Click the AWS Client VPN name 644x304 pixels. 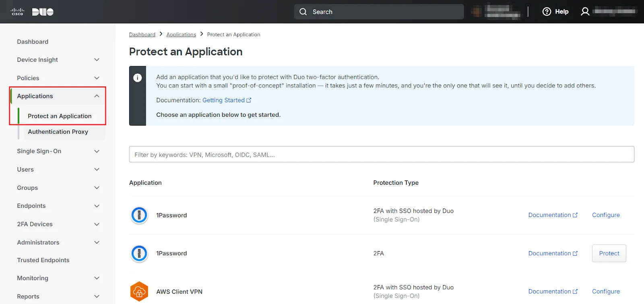point(179,292)
